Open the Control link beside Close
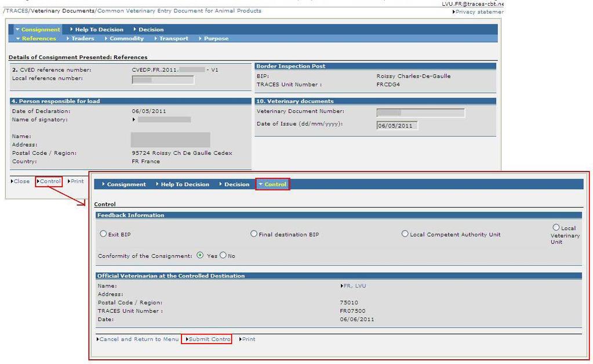593x364 pixels. (49, 181)
